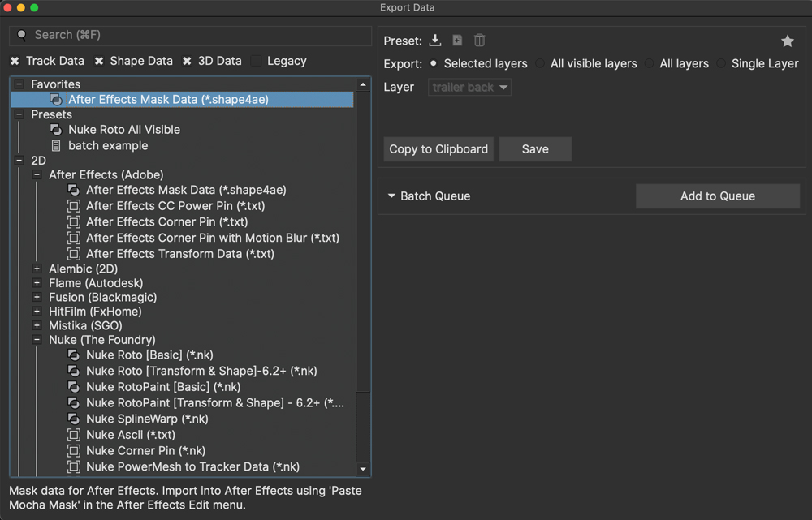Viewport: 812px width, 520px height.
Task: Click the load preset download icon
Action: [x=435, y=41]
